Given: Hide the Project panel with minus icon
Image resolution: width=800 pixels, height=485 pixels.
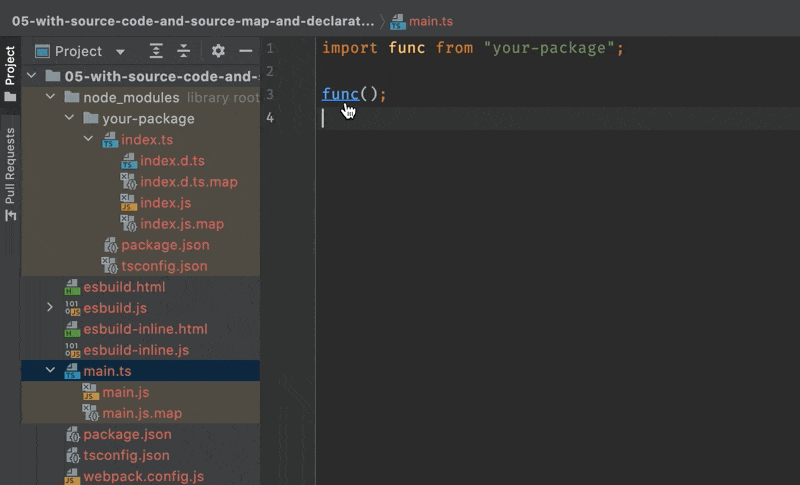Looking at the screenshot, I should point(245,51).
